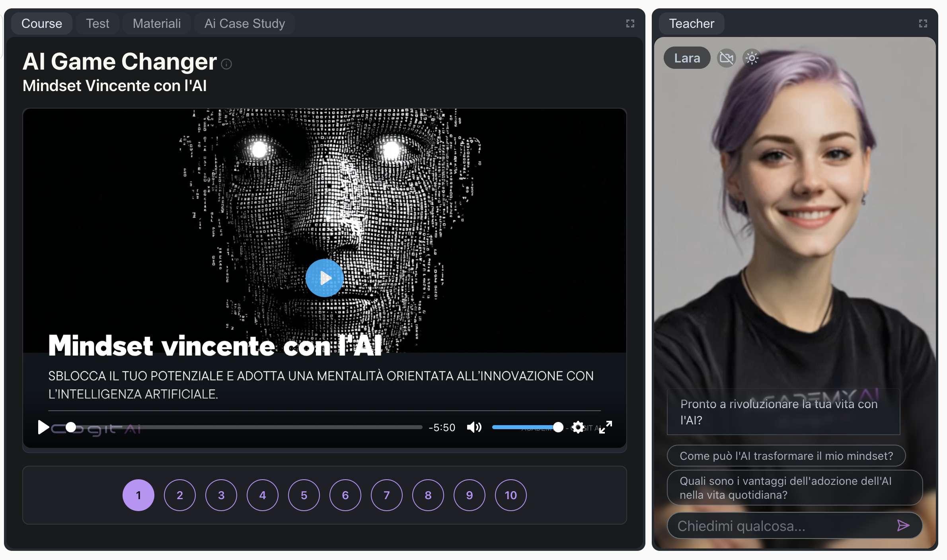Open the Ai Case Study tab

pos(244,23)
